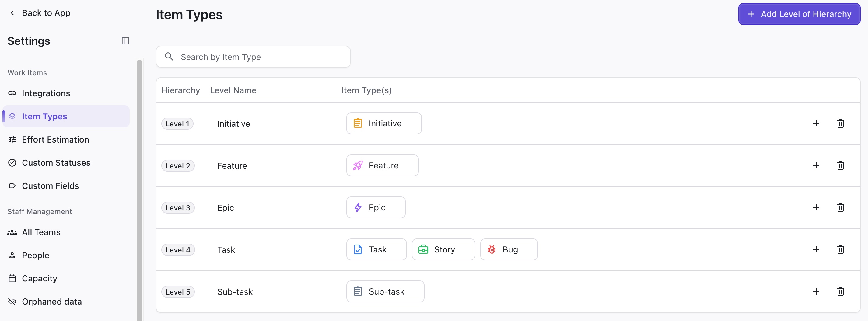Click the Integrations link icon in sidebar
This screenshot has height=321, width=868.
pyautogui.click(x=12, y=93)
